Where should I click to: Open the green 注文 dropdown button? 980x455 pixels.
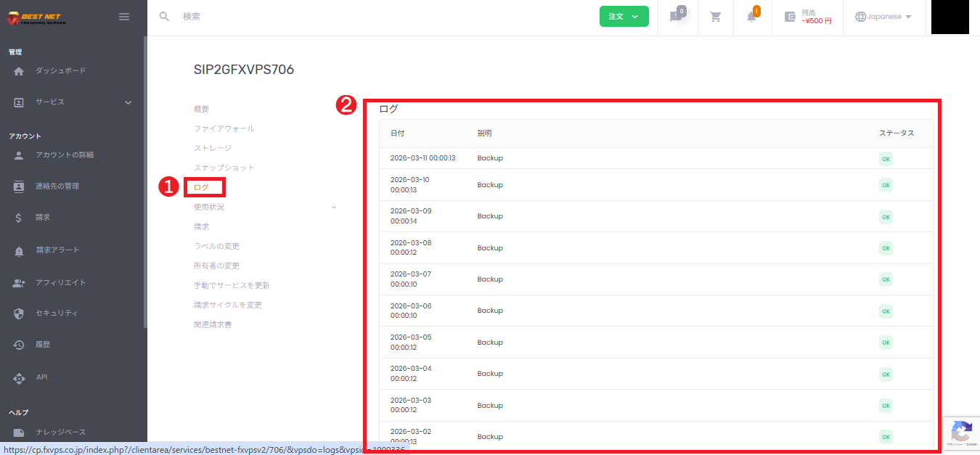[x=624, y=17]
